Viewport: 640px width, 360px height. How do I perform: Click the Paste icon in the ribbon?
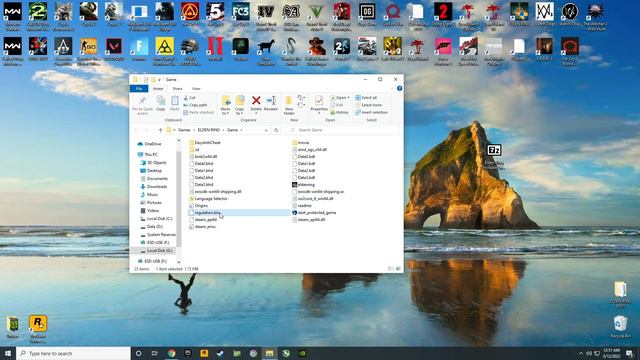pos(175,100)
